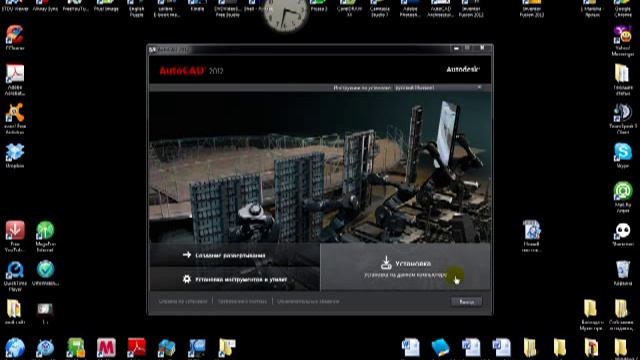The image size is (640, 360).
Task: Select the English Puzzle shortcut label
Action: point(136,11)
